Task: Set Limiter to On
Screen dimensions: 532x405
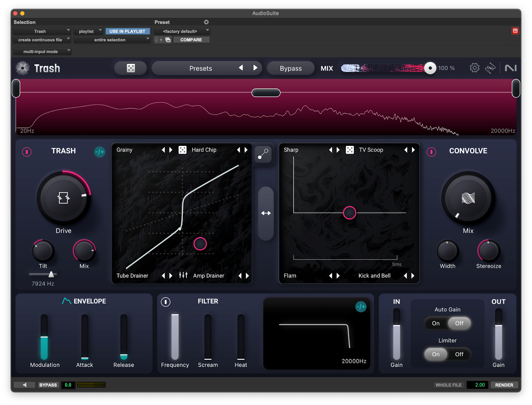Action: pyautogui.click(x=436, y=354)
